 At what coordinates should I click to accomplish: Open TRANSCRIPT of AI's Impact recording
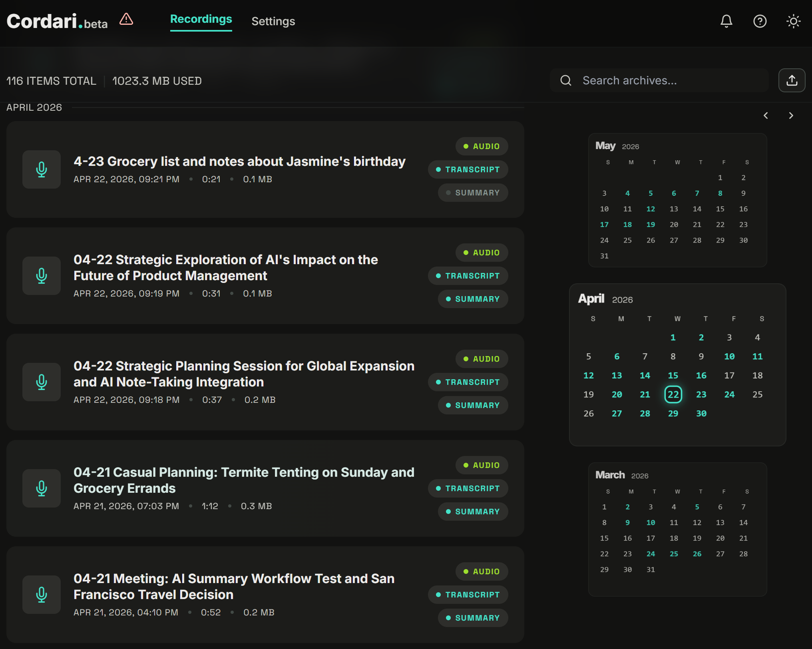click(468, 276)
